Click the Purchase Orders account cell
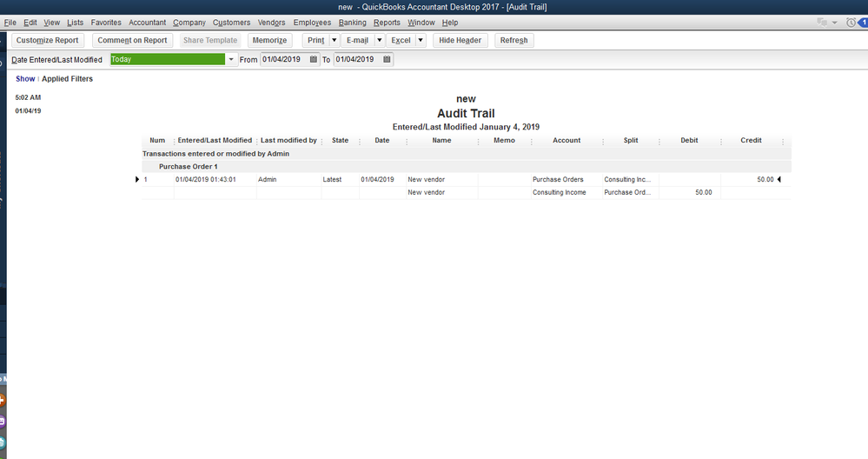Viewport: 868px width, 459px height. (x=558, y=179)
